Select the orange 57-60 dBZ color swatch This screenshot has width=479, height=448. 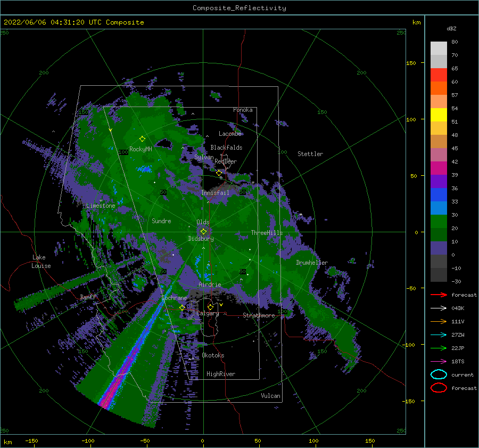439,88
